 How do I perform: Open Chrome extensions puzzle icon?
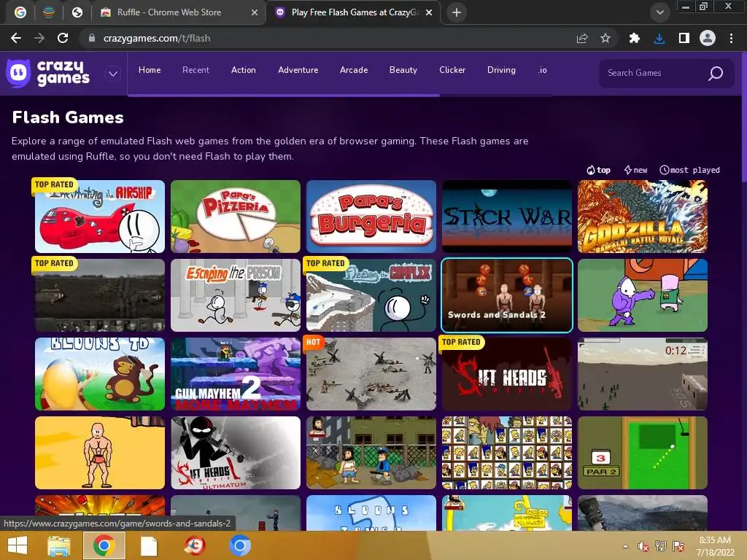tap(634, 38)
